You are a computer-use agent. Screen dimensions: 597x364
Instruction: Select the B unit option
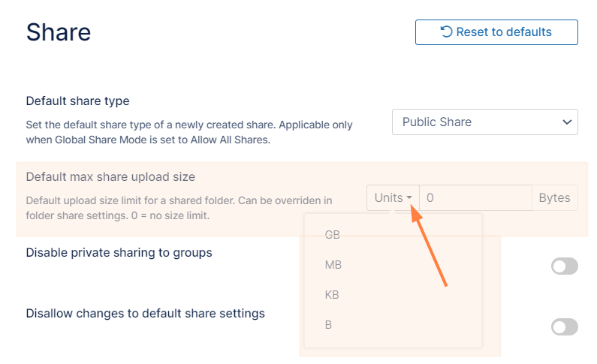(x=329, y=325)
